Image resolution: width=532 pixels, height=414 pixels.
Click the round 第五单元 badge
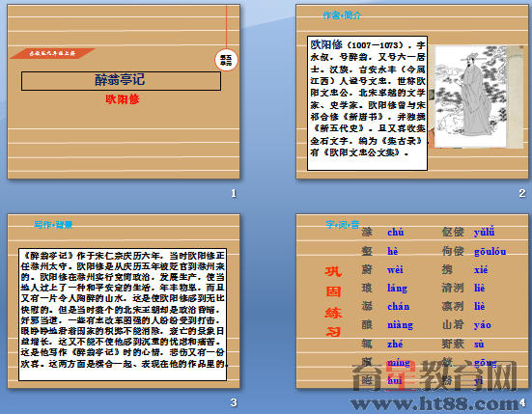pos(226,61)
